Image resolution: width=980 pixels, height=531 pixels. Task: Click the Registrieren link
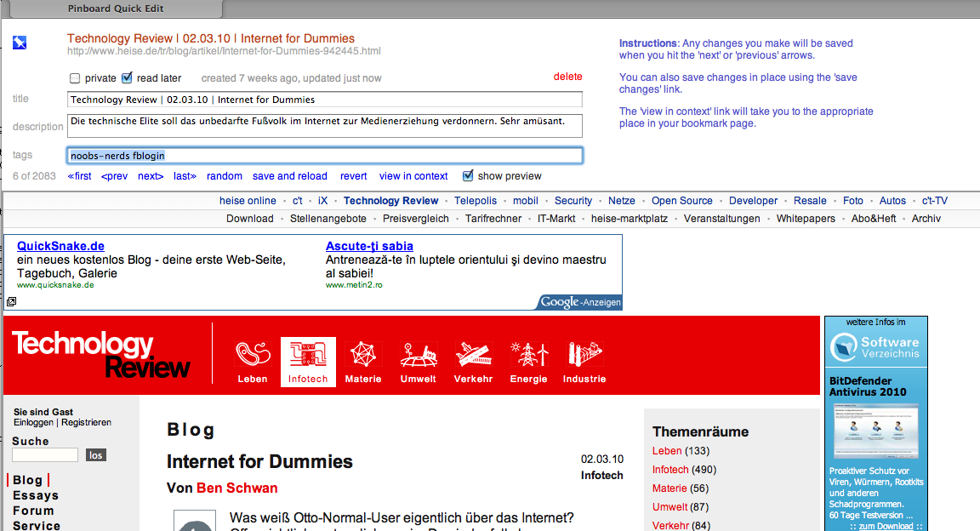(86, 422)
